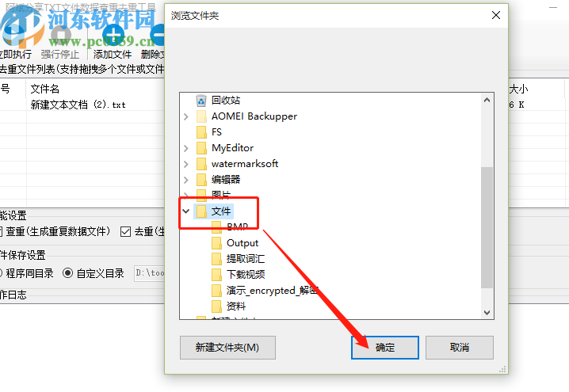Click 强行停止 in main window toolbar
Screen dimensions: 569x392
[60, 42]
